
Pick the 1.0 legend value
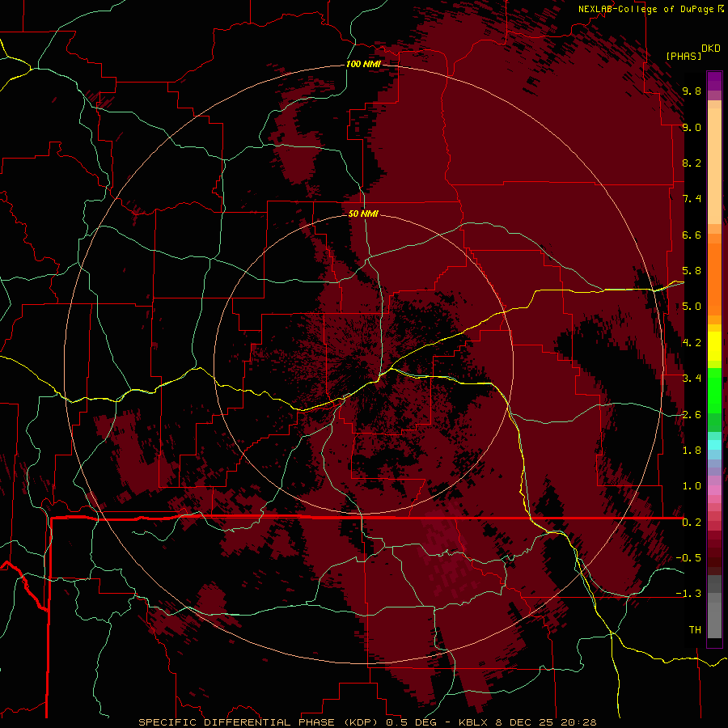pyautogui.click(x=692, y=486)
